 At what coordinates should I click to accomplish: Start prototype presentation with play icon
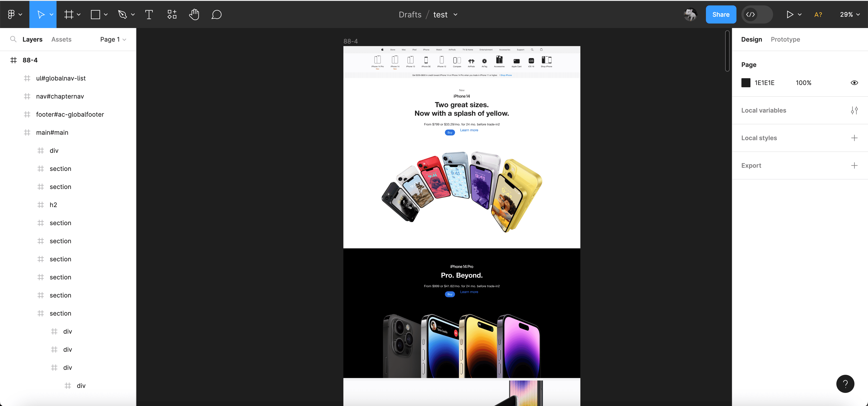790,14
